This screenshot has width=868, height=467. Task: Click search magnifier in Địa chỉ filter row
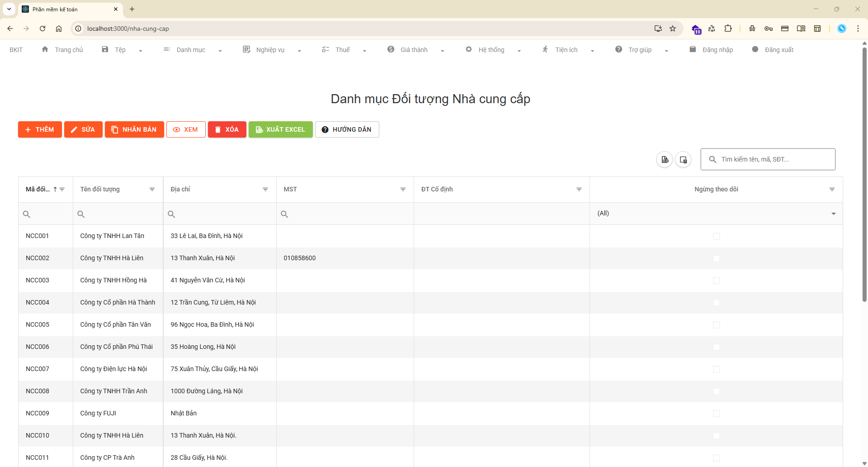point(171,214)
